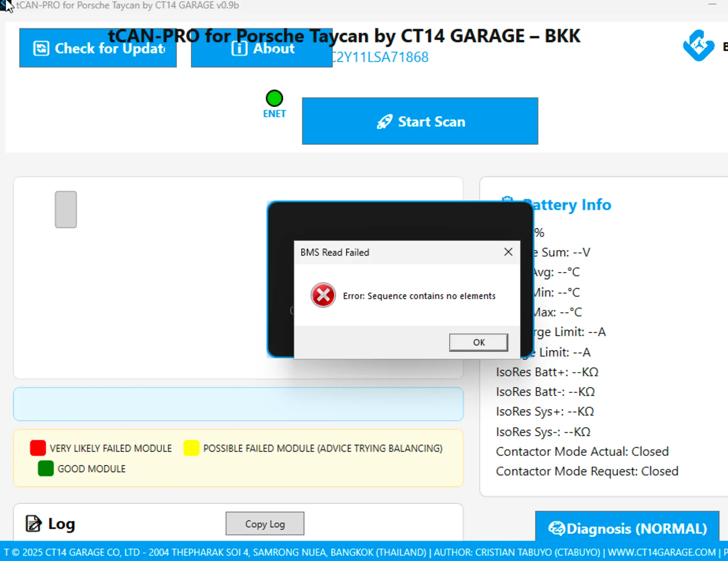Image resolution: width=728 pixels, height=561 pixels.
Task: Click 'IsoRes Batt-: --KΩ' value
Action: pos(545,392)
